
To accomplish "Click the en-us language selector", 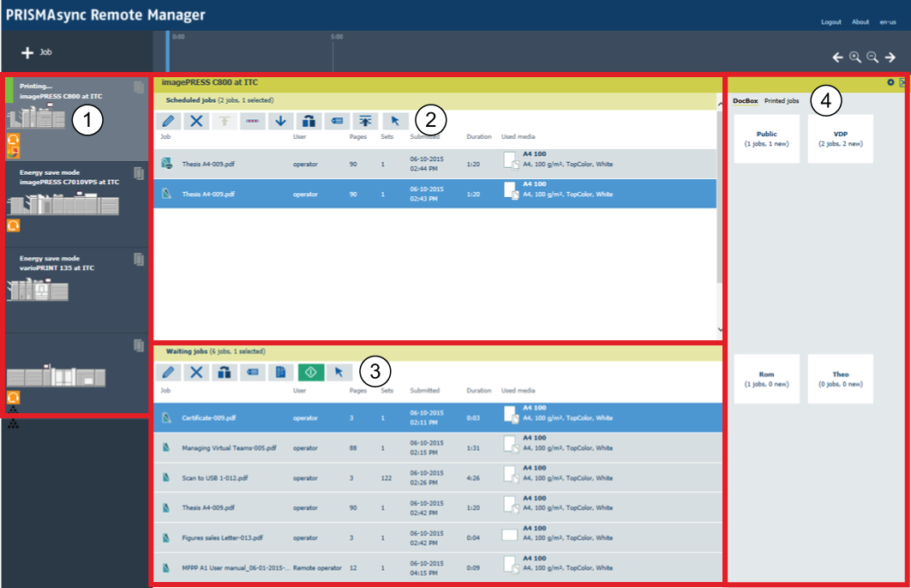I will tap(888, 22).
